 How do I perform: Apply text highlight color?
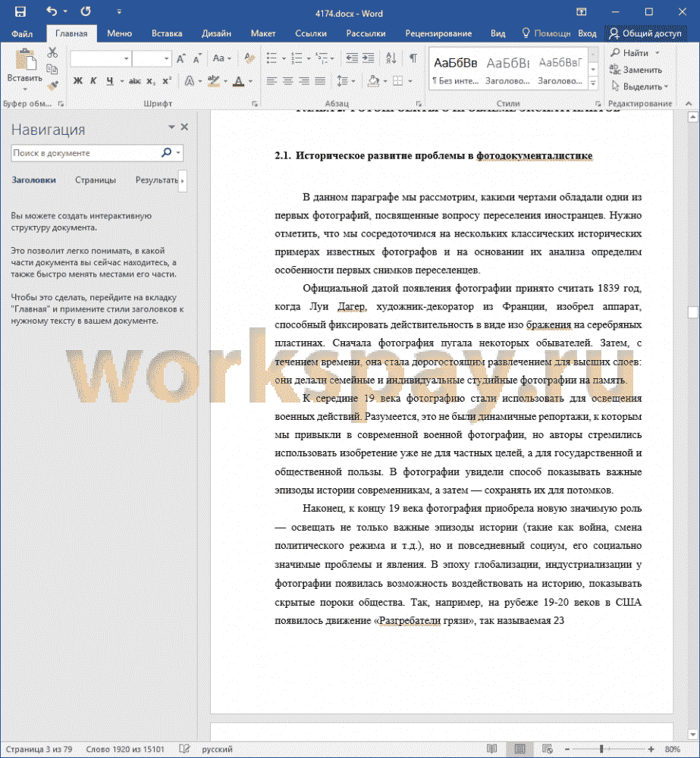click(x=213, y=81)
